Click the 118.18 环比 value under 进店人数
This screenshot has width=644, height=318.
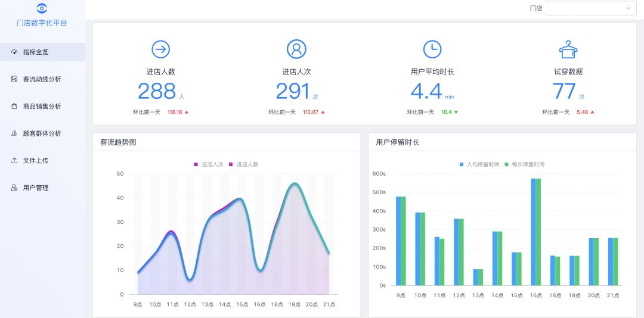tap(175, 112)
